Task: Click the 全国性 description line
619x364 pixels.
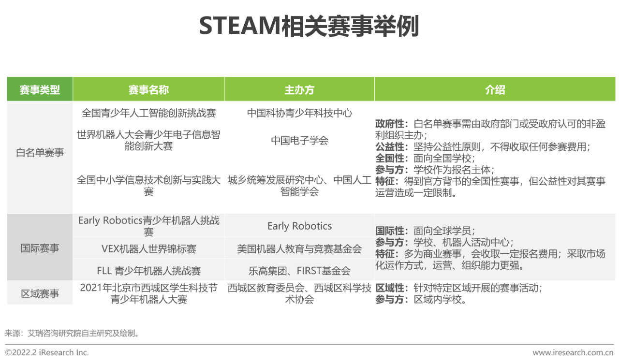Action: (425, 158)
